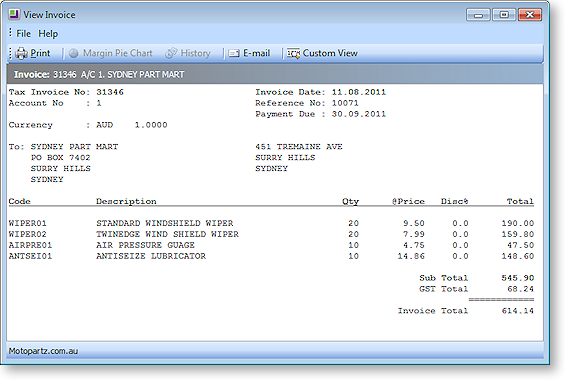Click Tax Invoice No value 31346
Image resolution: width=565 pixels, height=380 pixels.
[110, 92]
